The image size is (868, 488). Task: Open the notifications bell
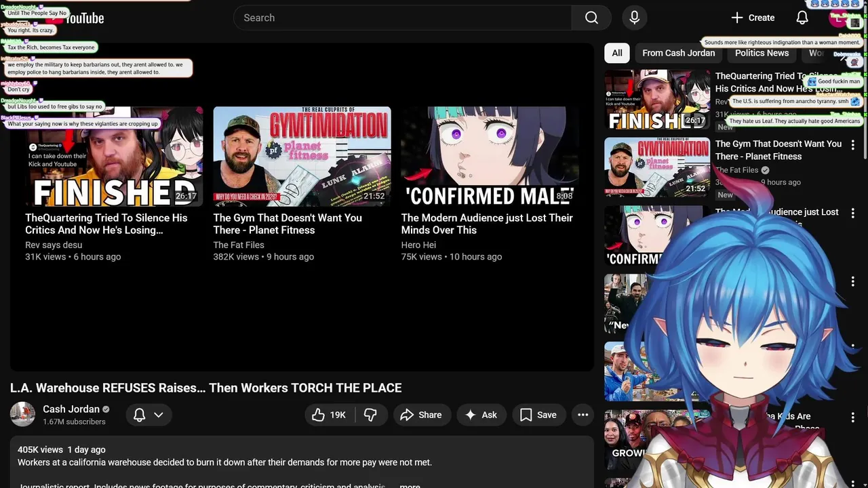[x=802, y=18]
